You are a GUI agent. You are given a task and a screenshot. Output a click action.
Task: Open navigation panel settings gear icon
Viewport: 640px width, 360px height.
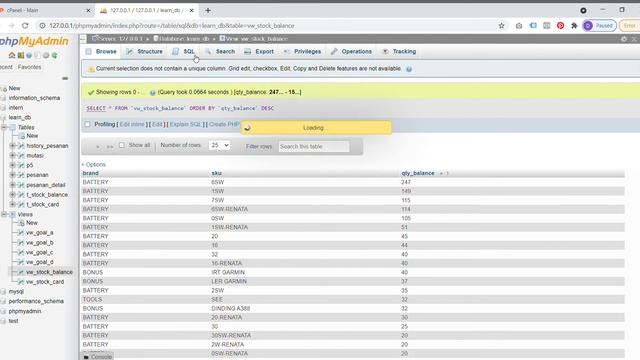(46, 56)
